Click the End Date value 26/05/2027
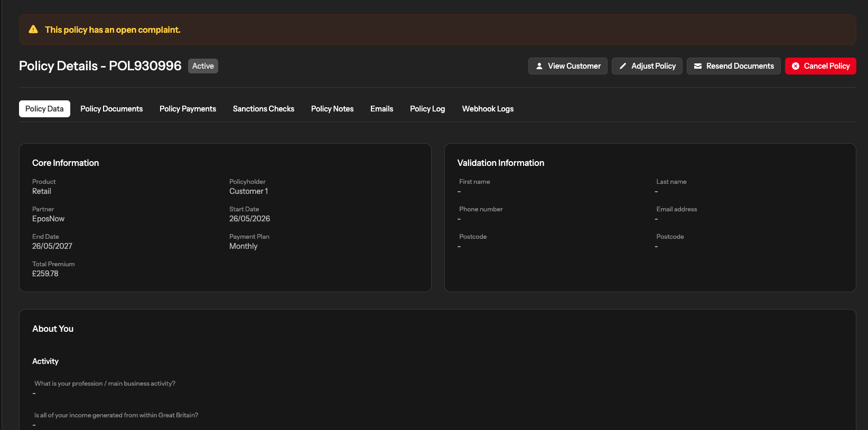 click(52, 246)
